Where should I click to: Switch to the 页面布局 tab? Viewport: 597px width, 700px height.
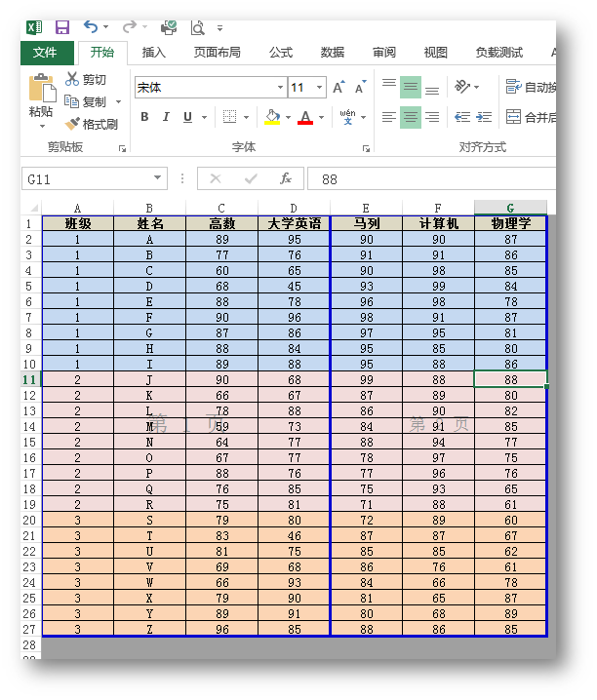point(217,53)
